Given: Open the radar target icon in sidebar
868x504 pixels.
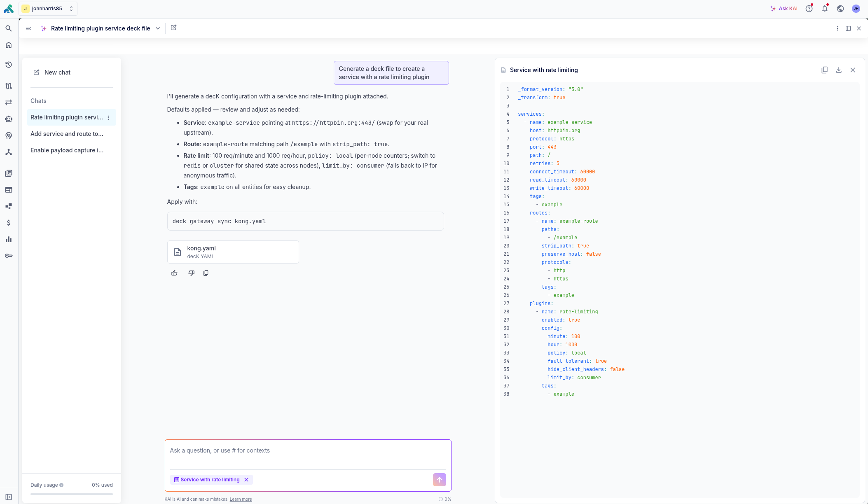Looking at the screenshot, I should tap(8, 135).
